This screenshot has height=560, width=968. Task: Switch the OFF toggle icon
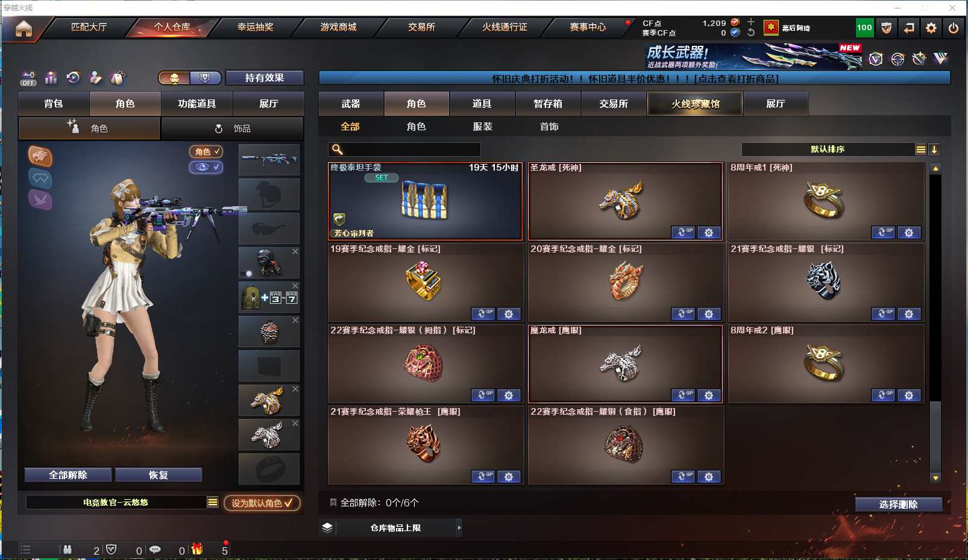28,78
